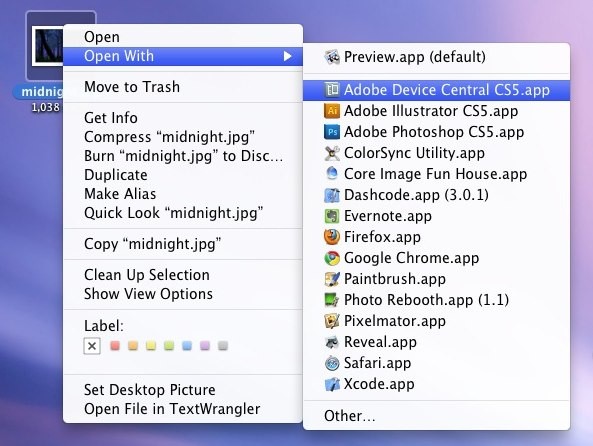Open with Evernote.app text
The width and height of the screenshot is (593, 446).
coord(388,216)
